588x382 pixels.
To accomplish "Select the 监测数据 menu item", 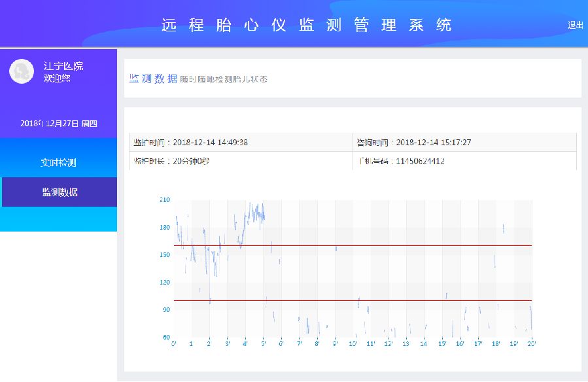I will click(x=60, y=192).
